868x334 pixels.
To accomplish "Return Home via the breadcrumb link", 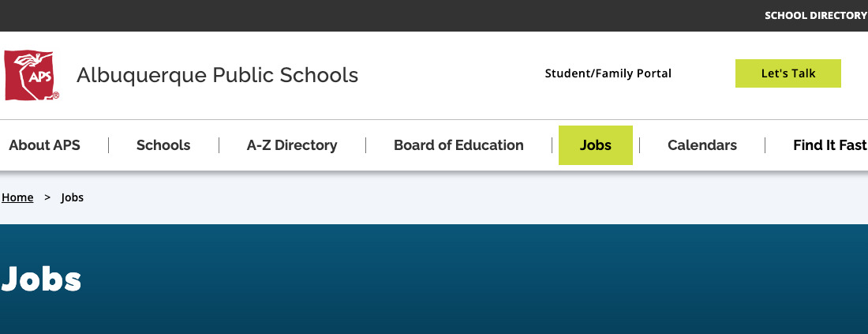I will pyautogui.click(x=17, y=197).
